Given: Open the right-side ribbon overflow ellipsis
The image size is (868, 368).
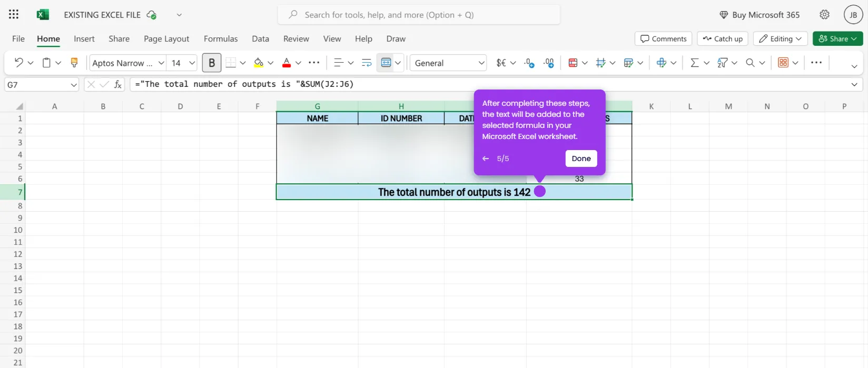Looking at the screenshot, I should [x=816, y=63].
